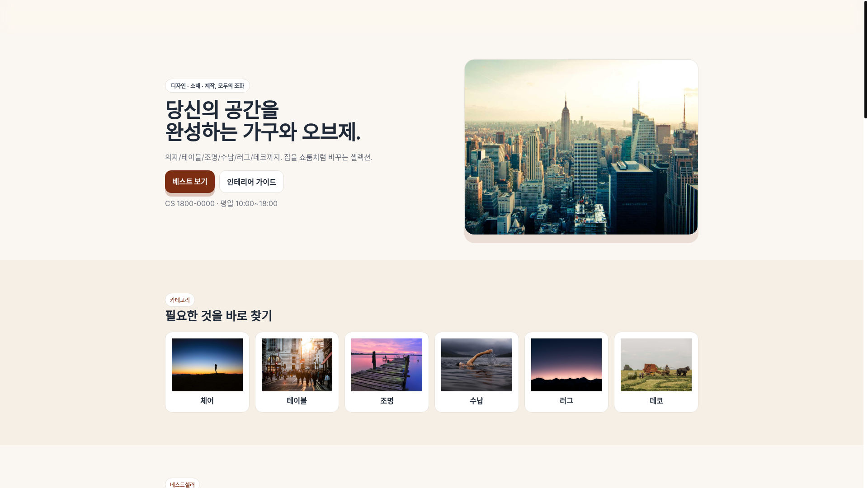Click the 카테고리 label pill
Screen dimensions: 868x488
click(180, 300)
